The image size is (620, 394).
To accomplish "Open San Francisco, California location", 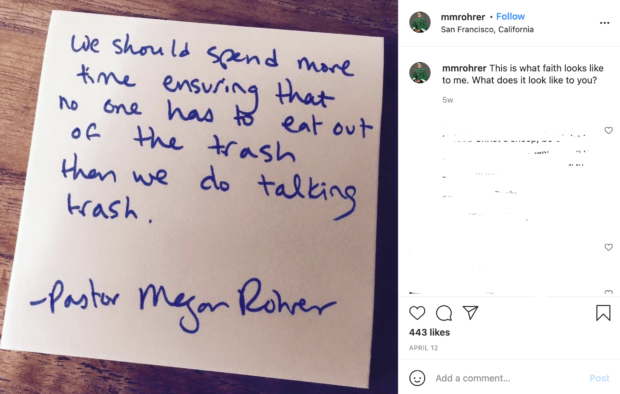I will click(487, 30).
